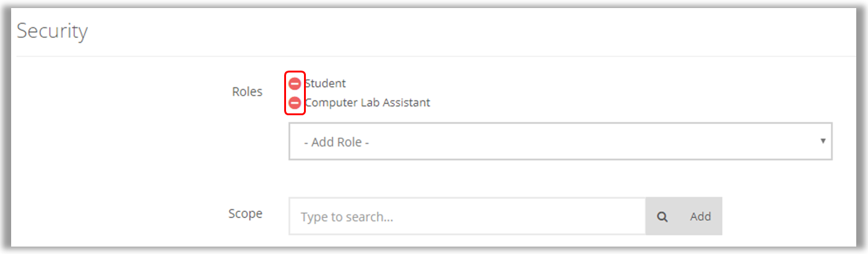The image size is (868, 254).
Task: Click the Scope field label
Action: 245,214
